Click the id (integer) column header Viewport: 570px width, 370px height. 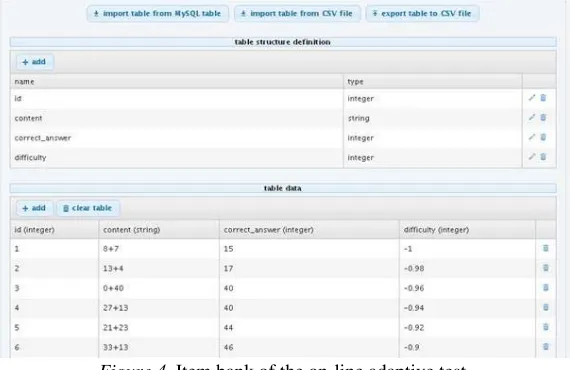pos(55,230)
